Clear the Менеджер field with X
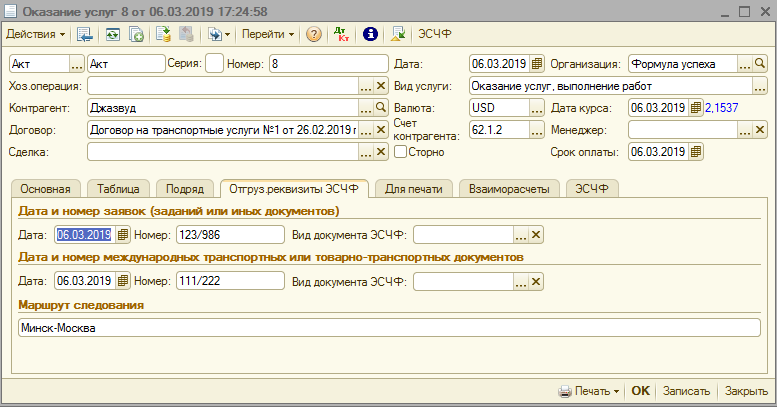Image resolution: width=777 pixels, height=407 pixels. (760, 130)
